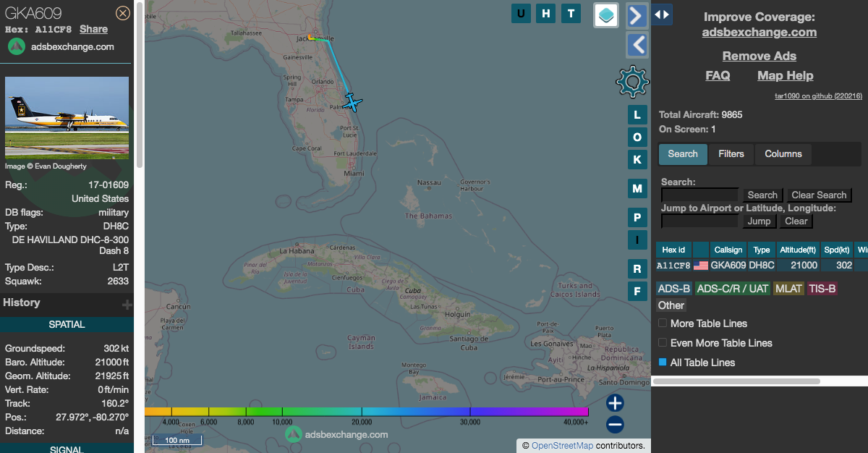Sort table by Type column
This screenshot has height=453, width=868.
pos(762,250)
